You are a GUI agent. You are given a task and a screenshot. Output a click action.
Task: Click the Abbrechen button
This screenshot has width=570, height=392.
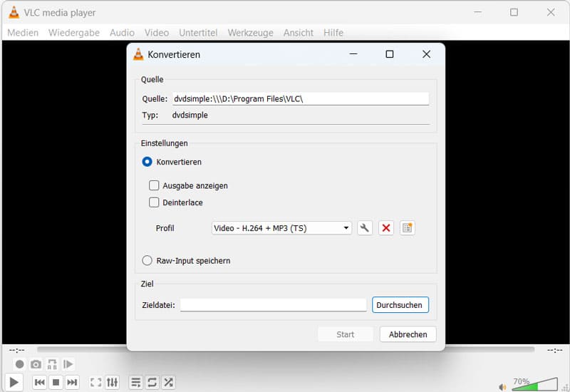[408, 334]
